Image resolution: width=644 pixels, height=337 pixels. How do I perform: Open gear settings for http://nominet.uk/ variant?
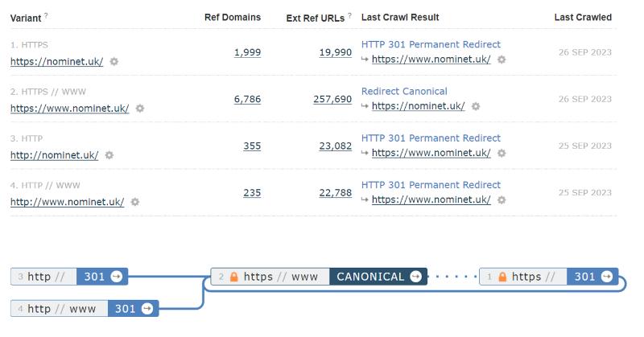(x=109, y=155)
